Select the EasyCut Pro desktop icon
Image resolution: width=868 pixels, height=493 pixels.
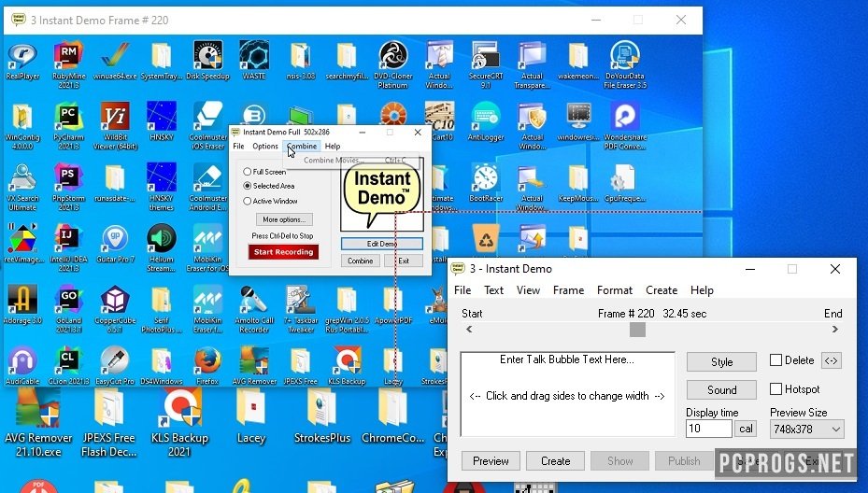pos(115,366)
